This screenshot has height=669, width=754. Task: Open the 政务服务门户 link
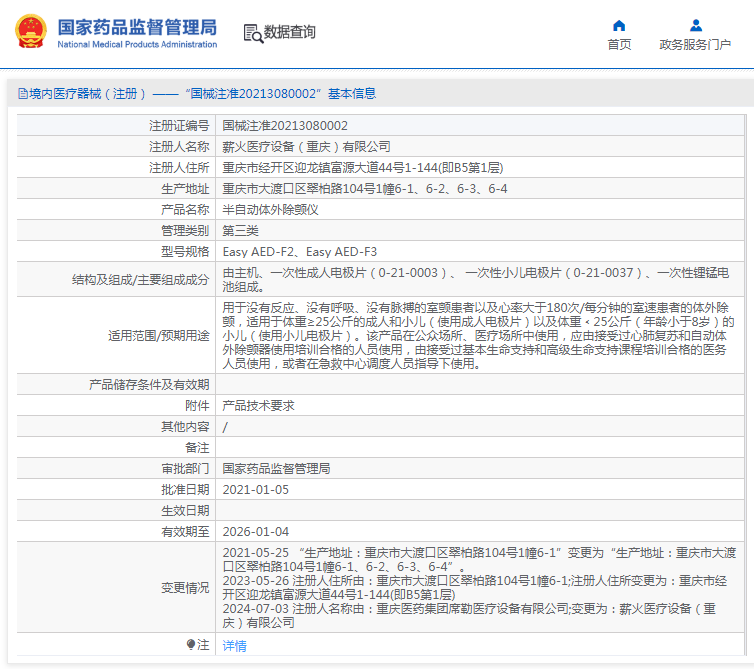point(695,45)
